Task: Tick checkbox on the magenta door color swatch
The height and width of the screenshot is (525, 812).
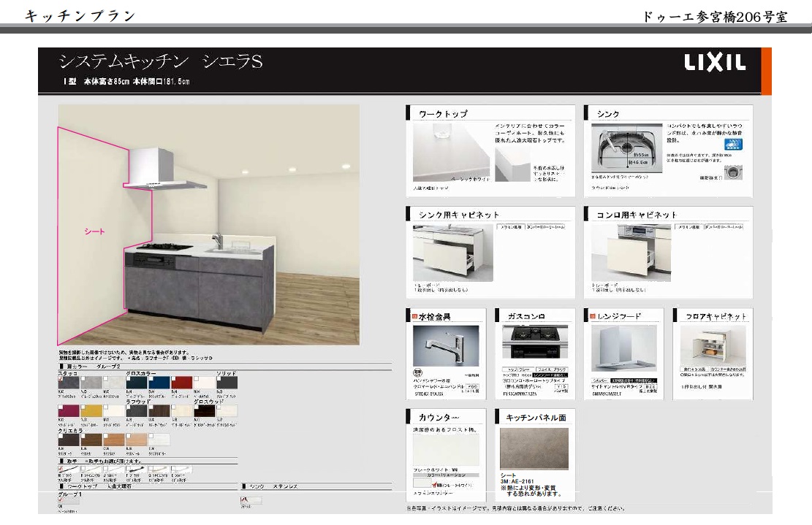Action: [x=61, y=407]
